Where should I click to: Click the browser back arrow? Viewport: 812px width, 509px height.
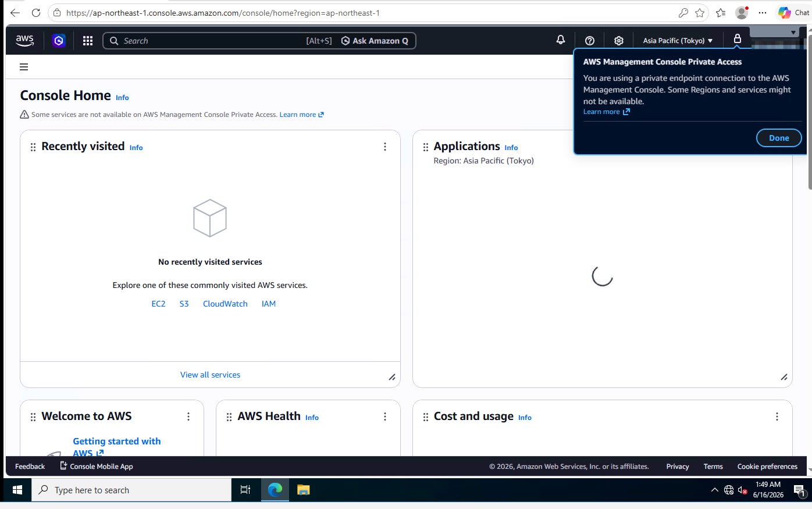pos(15,13)
